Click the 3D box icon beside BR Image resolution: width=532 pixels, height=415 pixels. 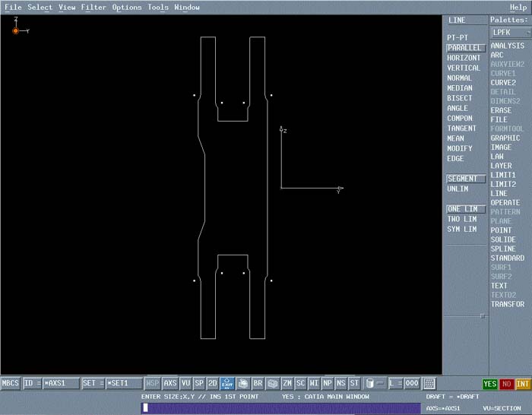pos(272,384)
